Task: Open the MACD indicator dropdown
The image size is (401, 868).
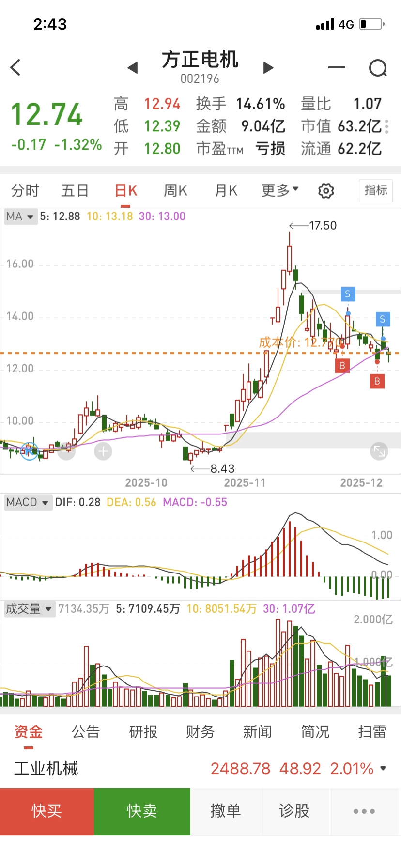Action: click(28, 502)
